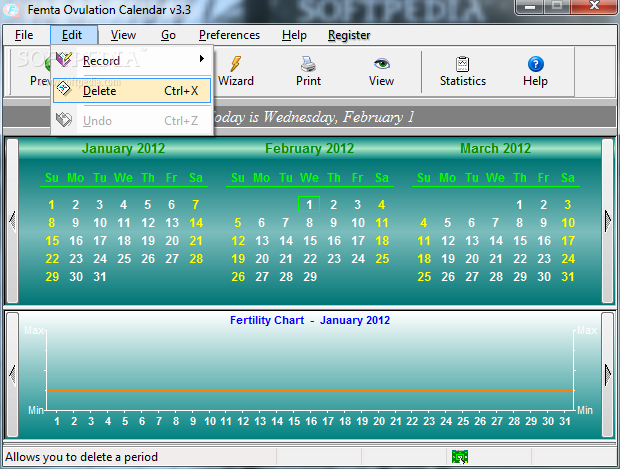Open the View menu
This screenshot has width=620, height=469.
(123, 35)
